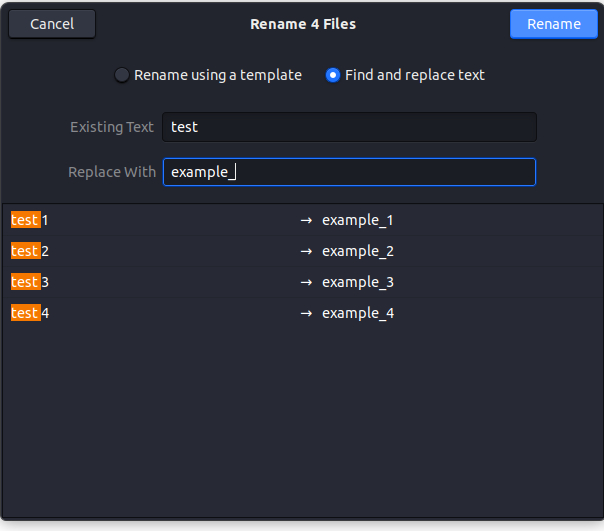This screenshot has width=604, height=531.
Task: Select the original file name 'test 4'
Action: (30, 313)
